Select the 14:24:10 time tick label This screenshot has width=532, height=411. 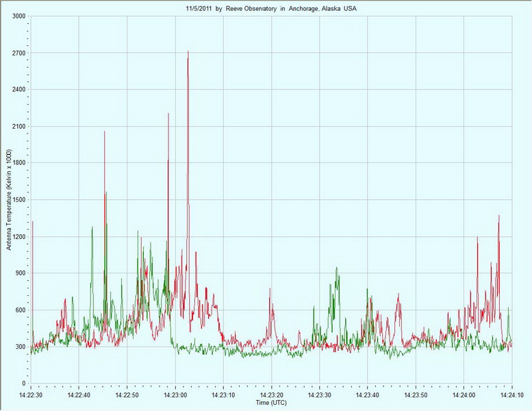tap(511, 395)
